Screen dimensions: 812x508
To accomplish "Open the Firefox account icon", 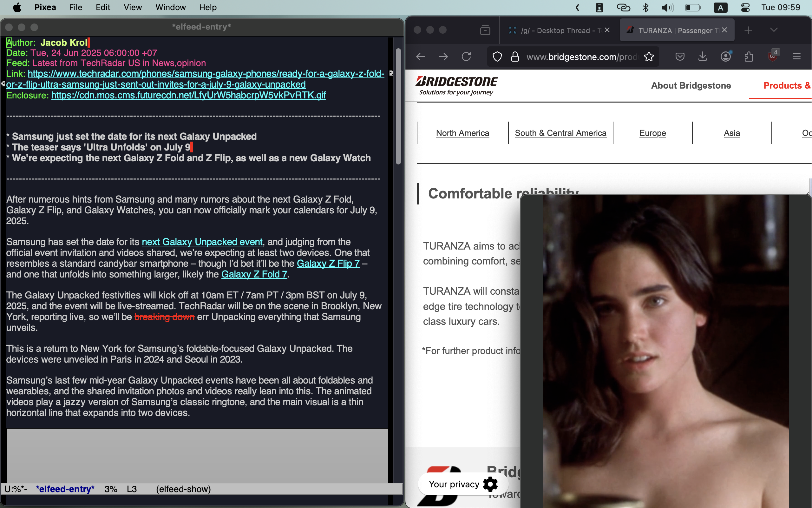I will (x=726, y=57).
